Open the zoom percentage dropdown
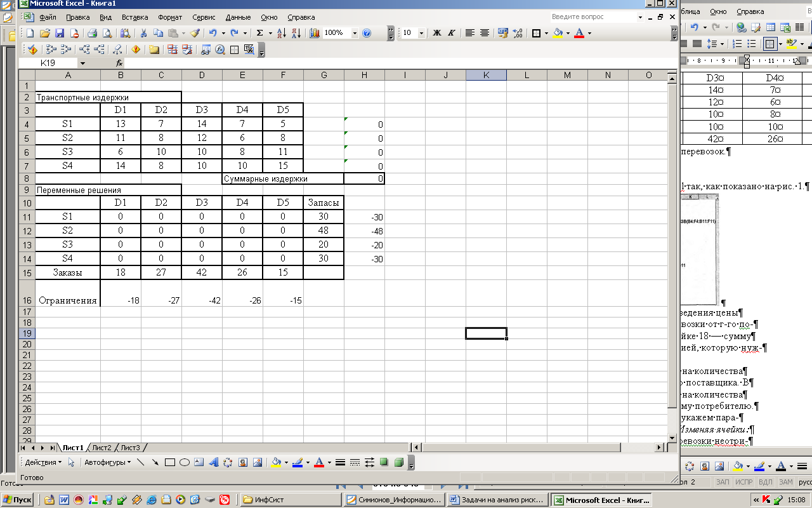 (355, 33)
